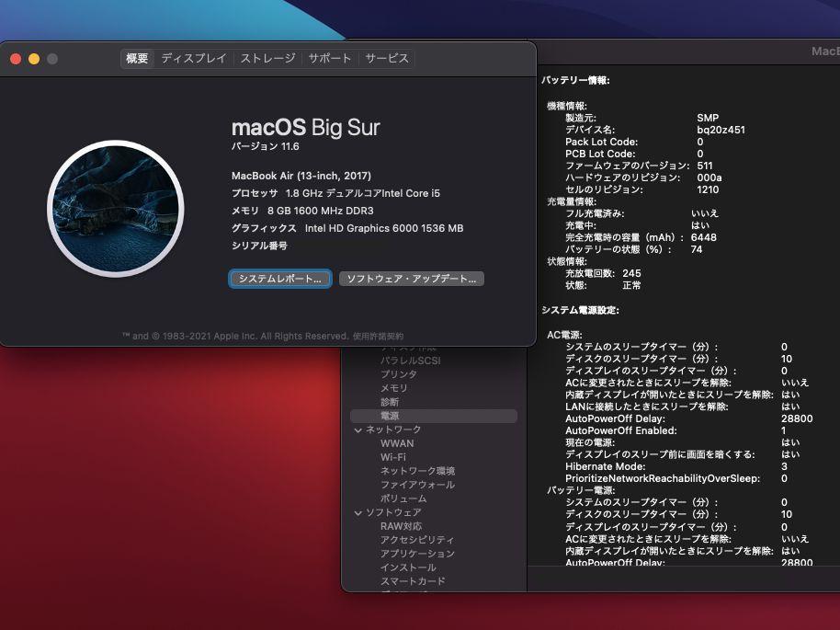Screen dimensions: 840x630
Task: Click the メモリ 8 GB 1600 MHz DDR3 line
Action: 302,212
